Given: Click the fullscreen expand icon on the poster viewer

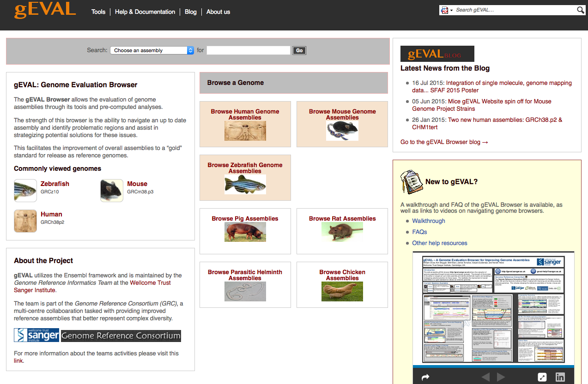Looking at the screenshot, I should coord(543,378).
